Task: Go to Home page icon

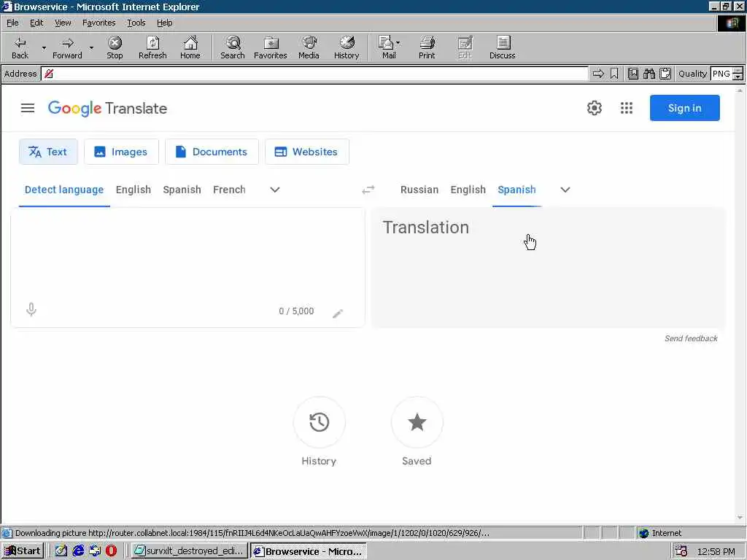Action: [190, 47]
